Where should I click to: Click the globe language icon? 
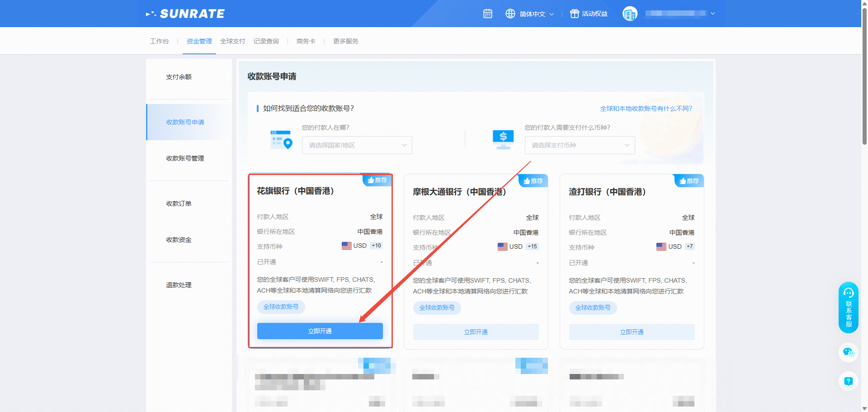510,14
